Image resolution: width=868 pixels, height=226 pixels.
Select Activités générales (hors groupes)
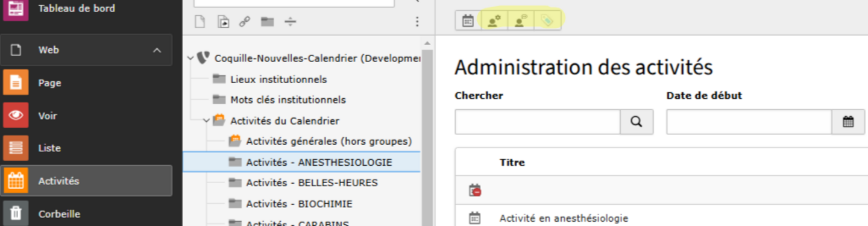point(329,141)
